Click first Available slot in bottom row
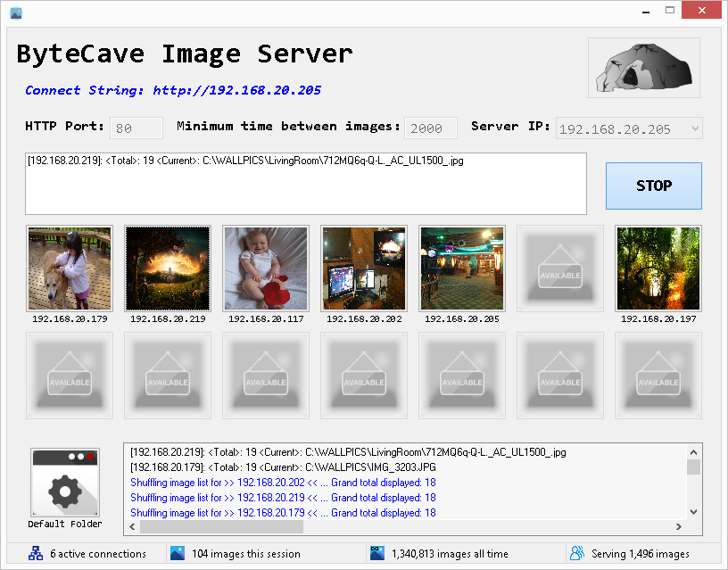The width and height of the screenshot is (728, 570). [70, 376]
